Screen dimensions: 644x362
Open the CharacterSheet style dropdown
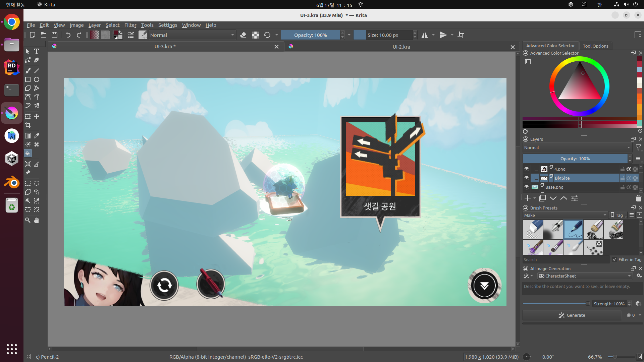pos(585,276)
